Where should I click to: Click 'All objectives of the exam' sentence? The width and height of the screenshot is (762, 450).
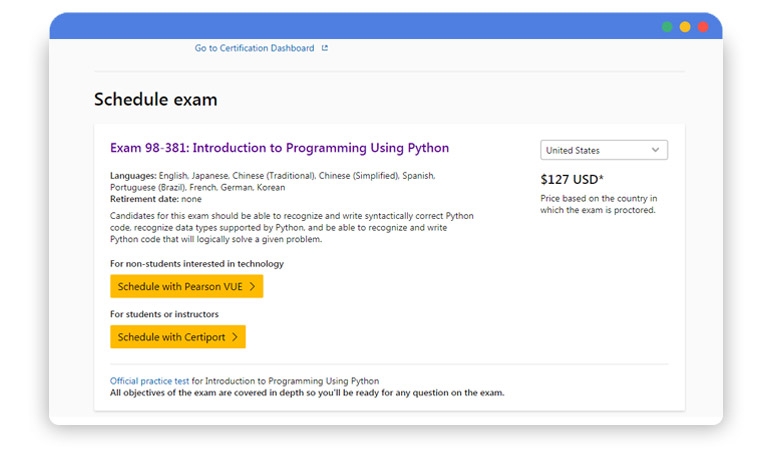click(307, 393)
